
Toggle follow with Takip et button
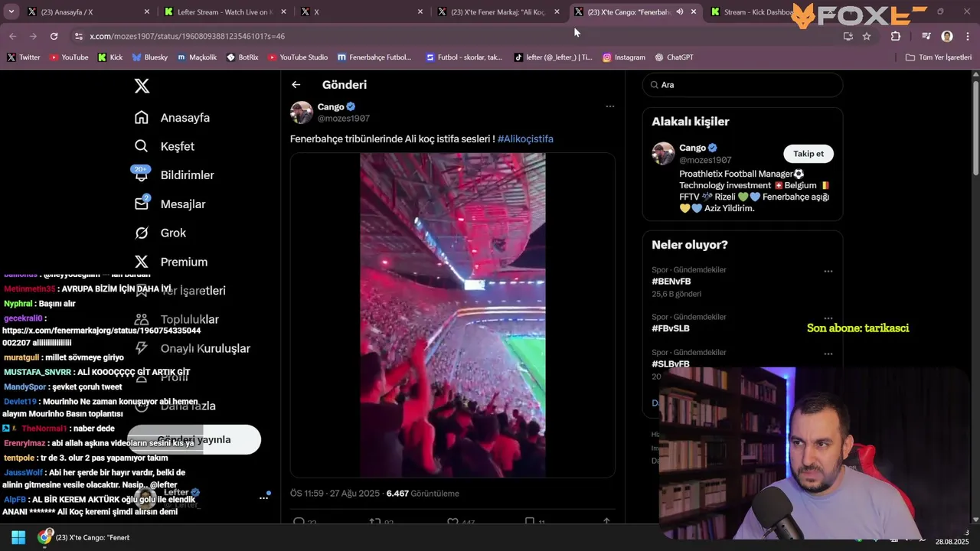click(808, 154)
